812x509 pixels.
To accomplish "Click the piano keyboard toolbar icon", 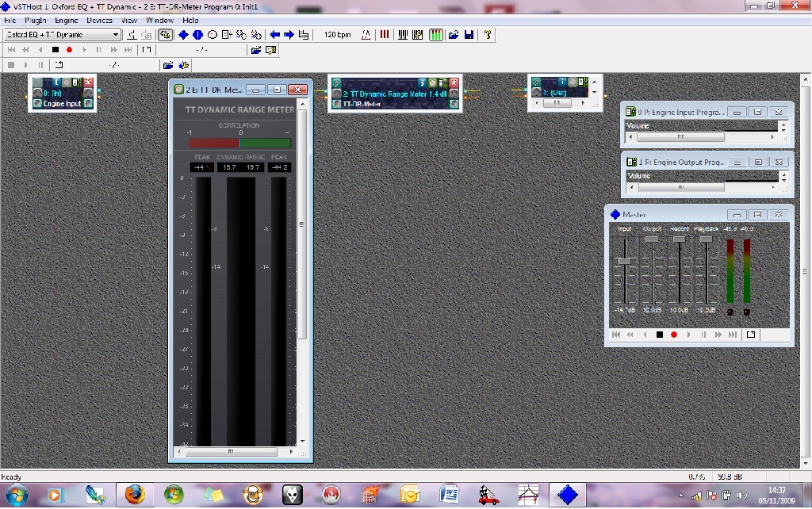I will coord(403,35).
